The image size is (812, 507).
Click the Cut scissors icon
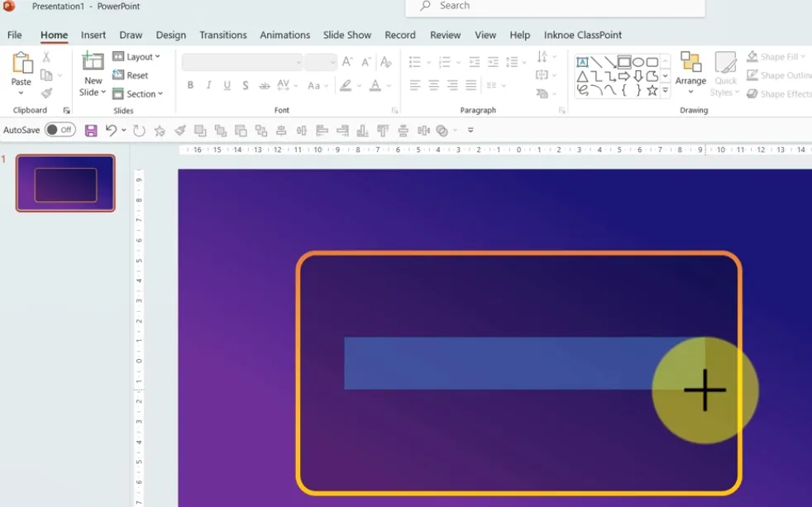click(46, 57)
